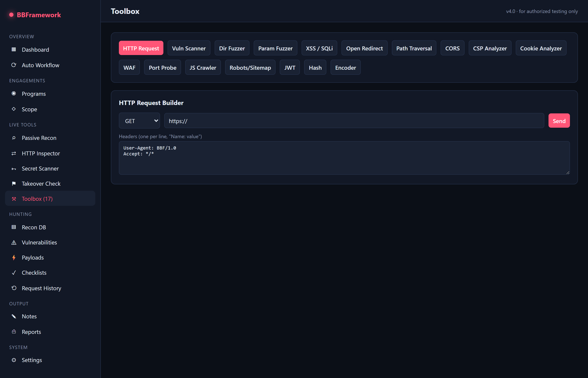Click the Takeover Check flag icon
Image resolution: width=588 pixels, height=378 pixels.
(14, 183)
